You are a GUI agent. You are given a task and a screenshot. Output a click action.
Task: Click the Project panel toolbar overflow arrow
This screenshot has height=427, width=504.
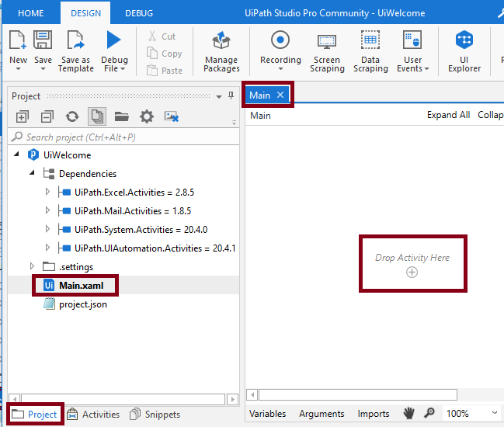[x=234, y=123]
